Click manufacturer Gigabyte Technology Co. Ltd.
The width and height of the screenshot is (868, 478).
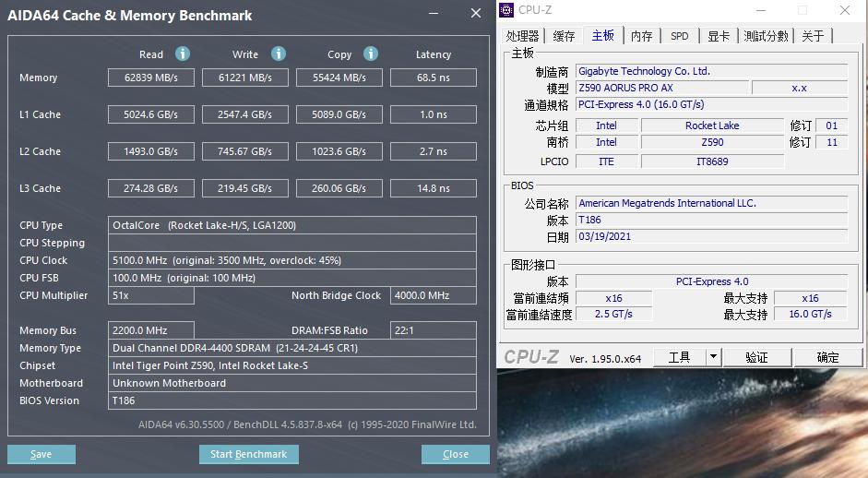coord(712,71)
